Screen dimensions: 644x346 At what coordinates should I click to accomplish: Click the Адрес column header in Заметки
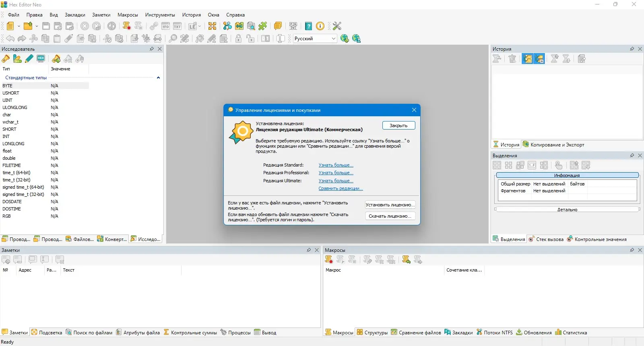tap(30, 270)
